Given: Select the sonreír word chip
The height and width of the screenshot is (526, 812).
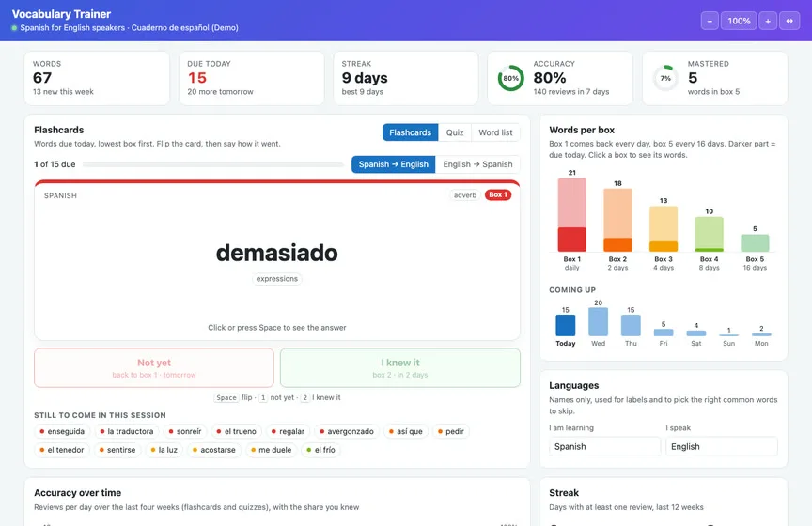Looking at the screenshot, I should (x=185, y=431).
